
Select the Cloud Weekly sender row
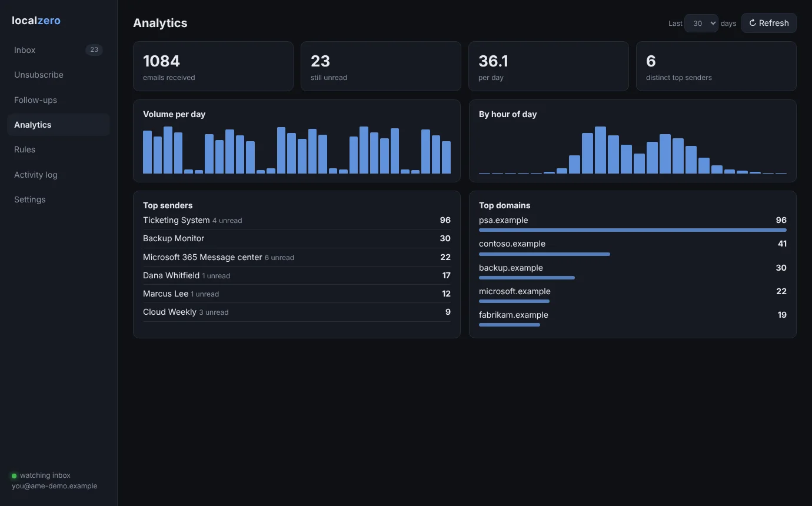(x=297, y=312)
